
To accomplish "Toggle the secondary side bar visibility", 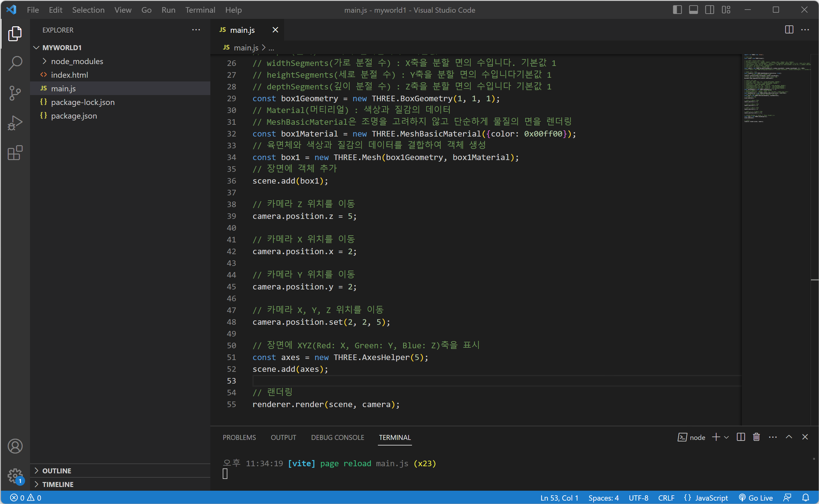I will [710, 10].
